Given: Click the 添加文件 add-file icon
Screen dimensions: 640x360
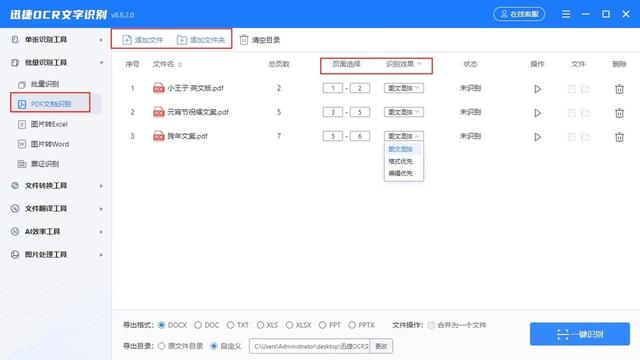Looking at the screenshot, I should point(127,40).
